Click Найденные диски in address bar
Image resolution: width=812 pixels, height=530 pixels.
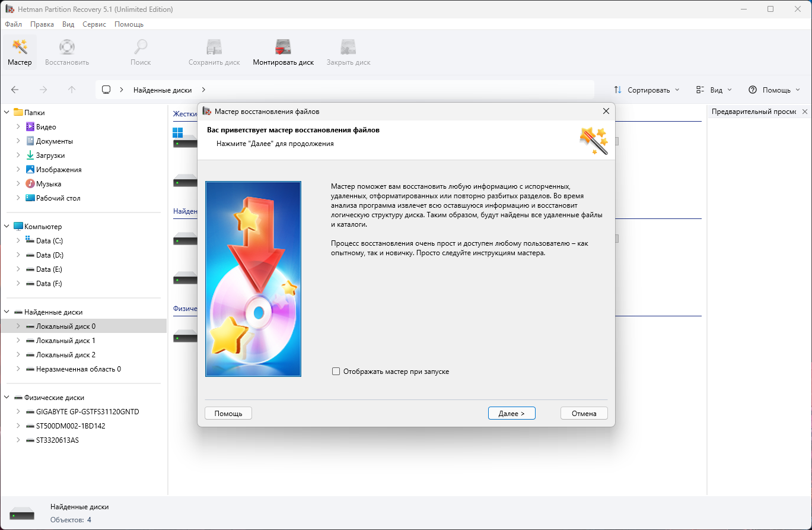(163, 90)
